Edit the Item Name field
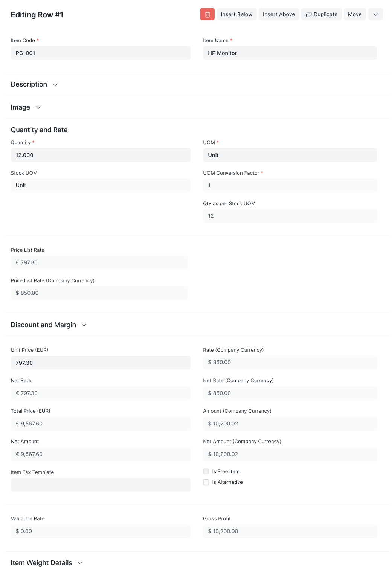The width and height of the screenshot is (392, 567). click(x=290, y=53)
